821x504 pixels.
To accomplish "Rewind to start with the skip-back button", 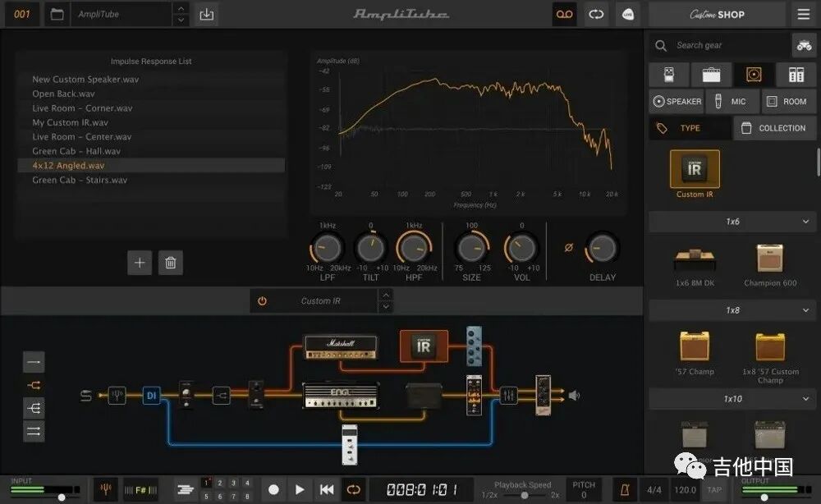I will click(327, 490).
